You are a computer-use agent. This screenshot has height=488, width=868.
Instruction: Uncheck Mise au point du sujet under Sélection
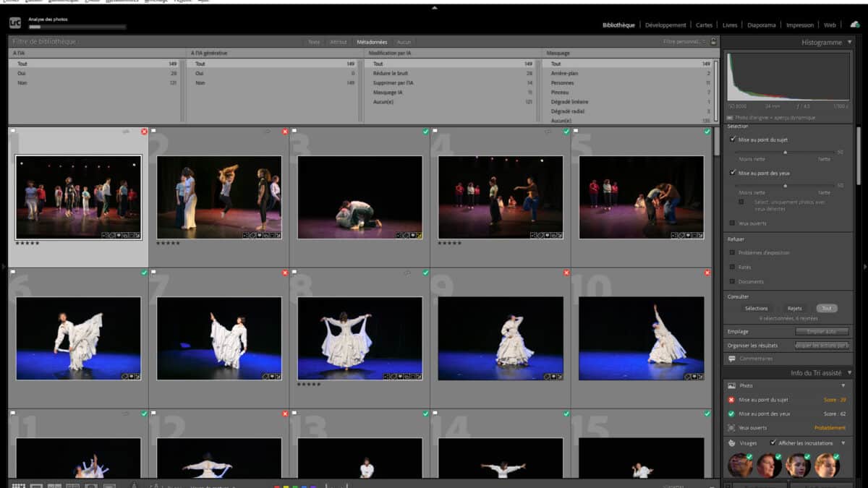pyautogui.click(x=733, y=140)
